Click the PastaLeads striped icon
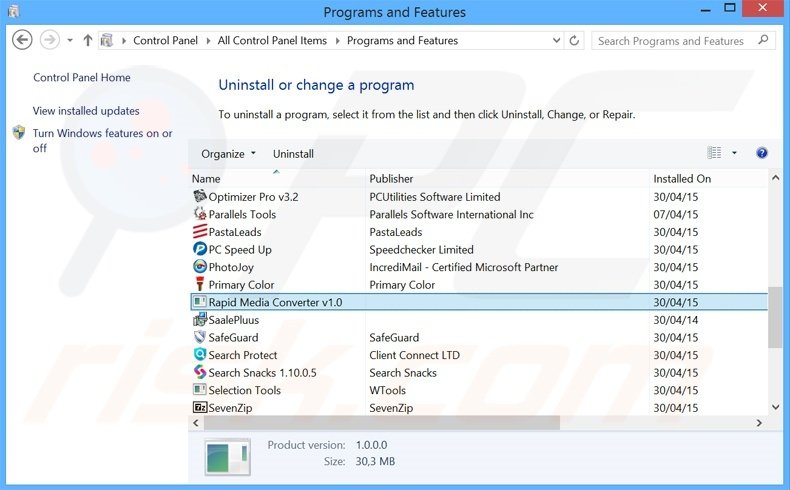 pos(200,231)
